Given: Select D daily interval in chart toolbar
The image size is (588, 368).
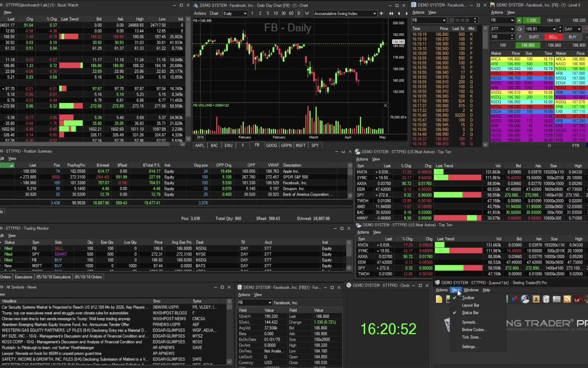Looking at the screenshot, I should pyautogui.click(x=299, y=13).
